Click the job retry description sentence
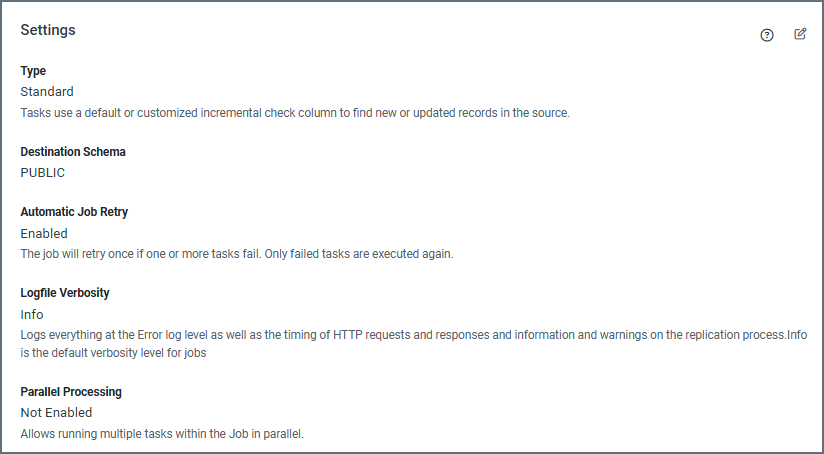The image size is (824, 454). [x=237, y=254]
